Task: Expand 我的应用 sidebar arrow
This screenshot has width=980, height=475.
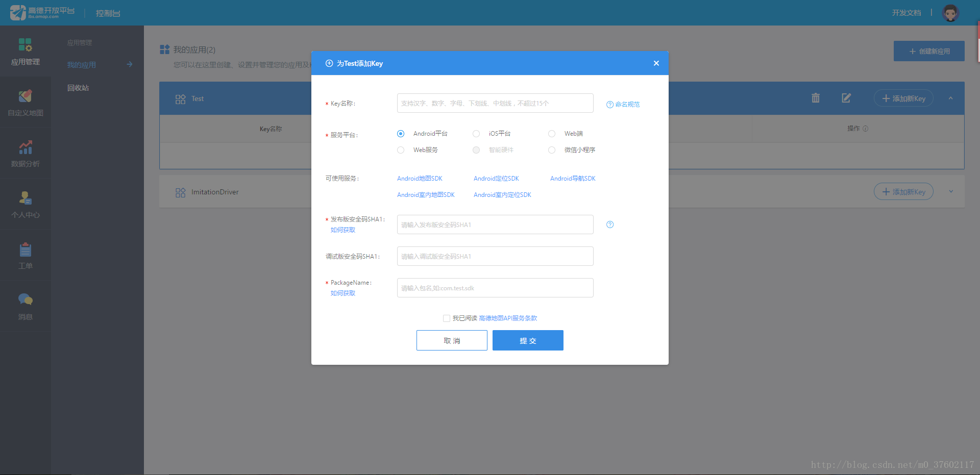Action: coord(129,64)
